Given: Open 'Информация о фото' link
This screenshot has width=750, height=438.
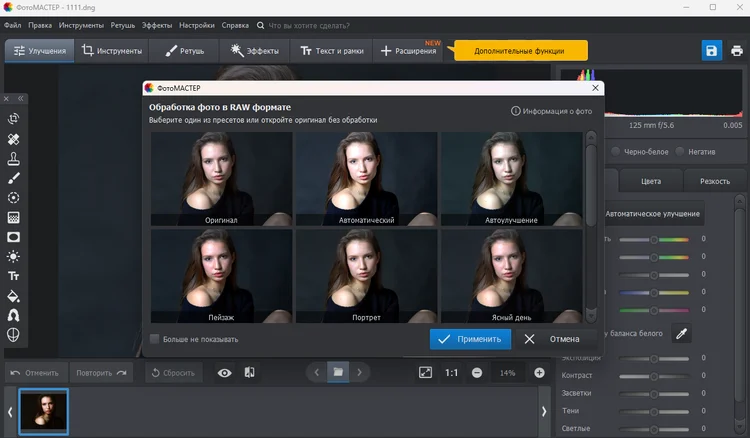Looking at the screenshot, I should coord(551,112).
